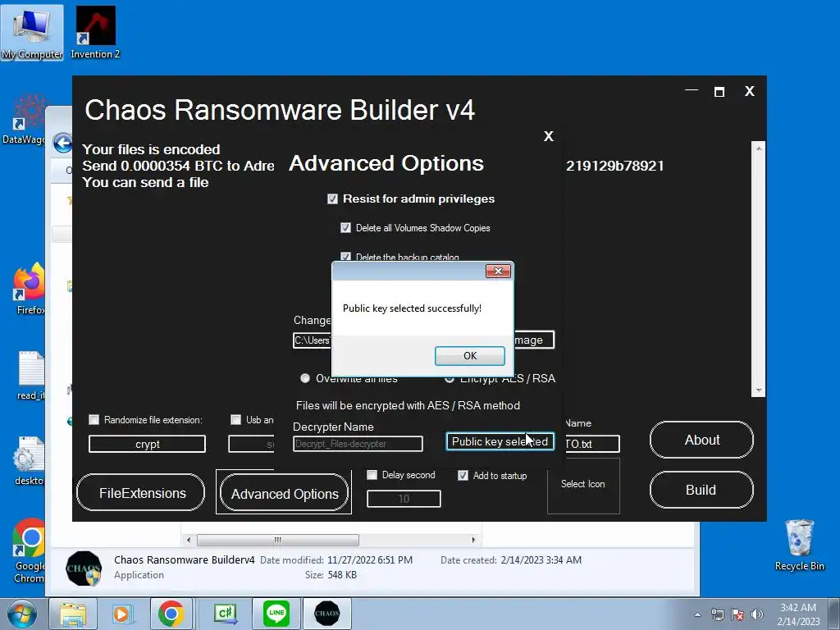Click OK in the public key message box
The image size is (840, 630).
(x=470, y=356)
